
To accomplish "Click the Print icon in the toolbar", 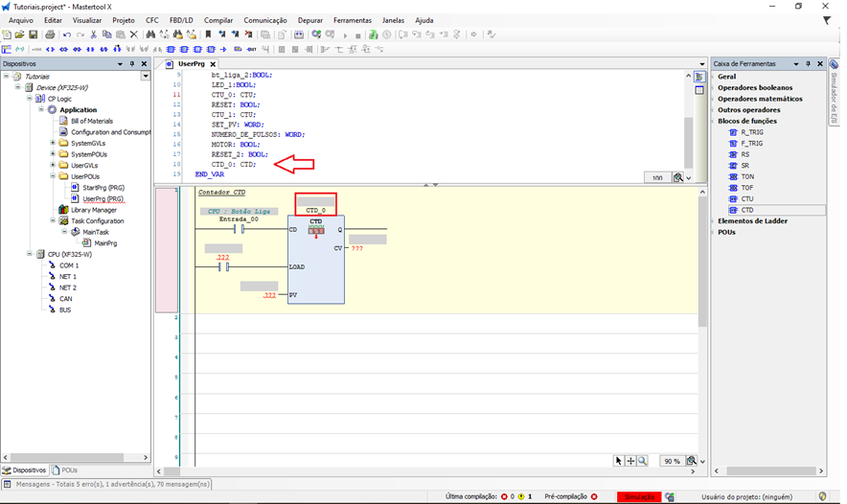I will [x=50, y=34].
